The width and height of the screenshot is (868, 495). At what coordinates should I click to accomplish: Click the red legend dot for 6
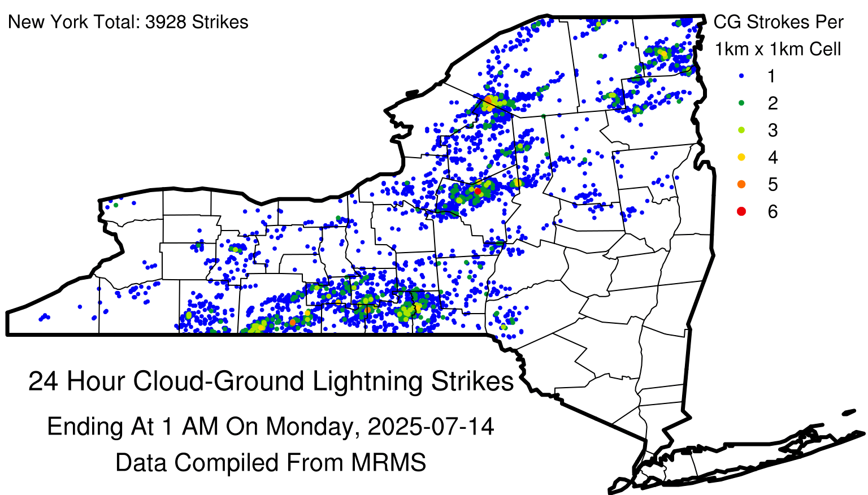(x=741, y=211)
